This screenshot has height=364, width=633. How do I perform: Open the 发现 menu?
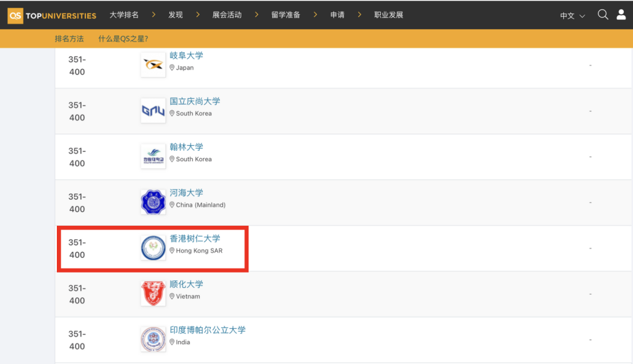[x=176, y=15]
